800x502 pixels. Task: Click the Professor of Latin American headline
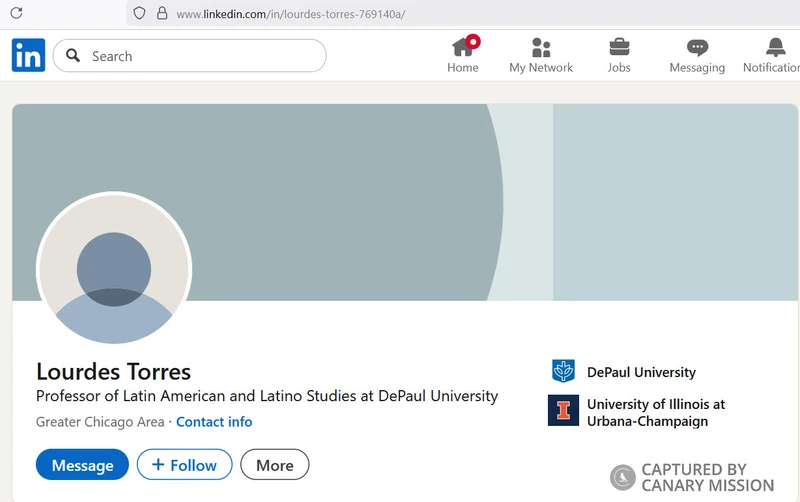click(267, 396)
